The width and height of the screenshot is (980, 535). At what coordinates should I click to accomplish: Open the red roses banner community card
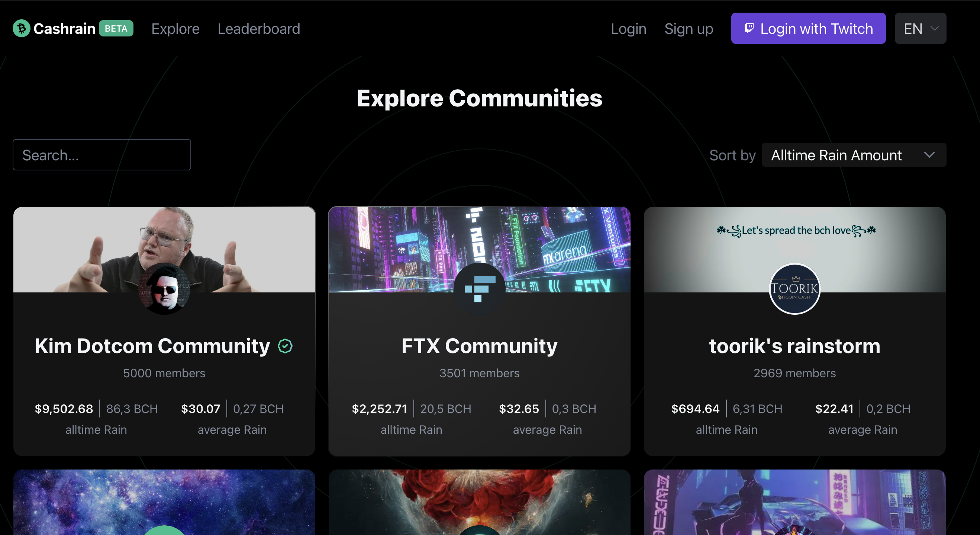click(x=479, y=502)
